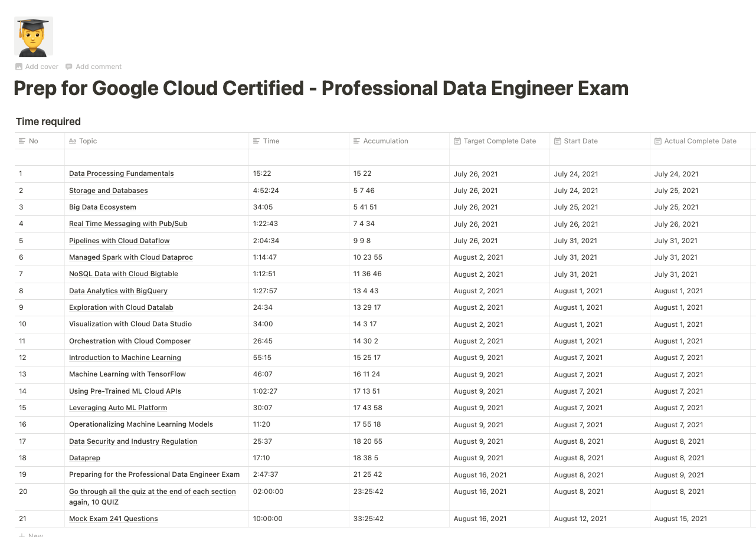Viewport: 756px width, 537px height.
Task: Click the Add comment button
Action: click(98, 67)
